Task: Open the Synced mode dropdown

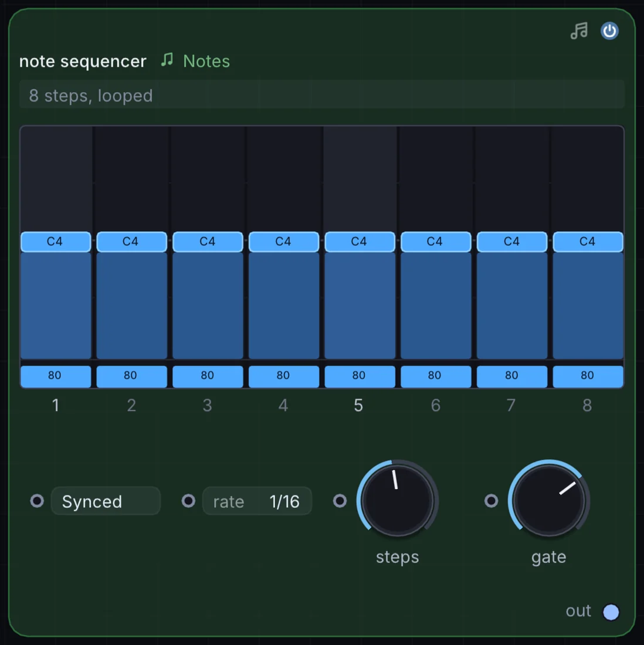Action: point(106,501)
